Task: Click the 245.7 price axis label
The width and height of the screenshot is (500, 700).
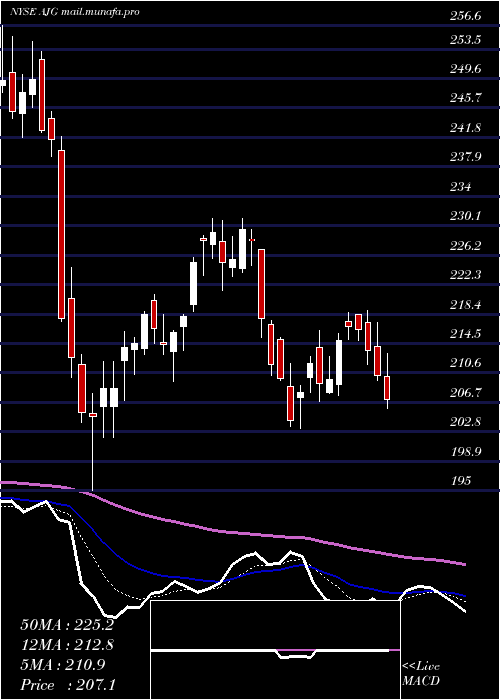Action: 466,98
